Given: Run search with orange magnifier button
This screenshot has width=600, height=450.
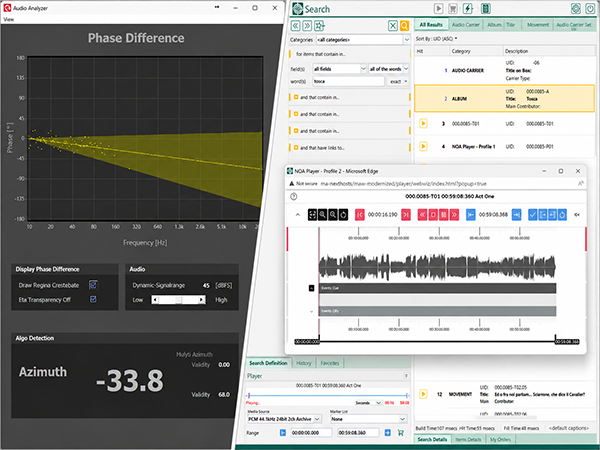Looking at the screenshot, I should click(x=404, y=26).
